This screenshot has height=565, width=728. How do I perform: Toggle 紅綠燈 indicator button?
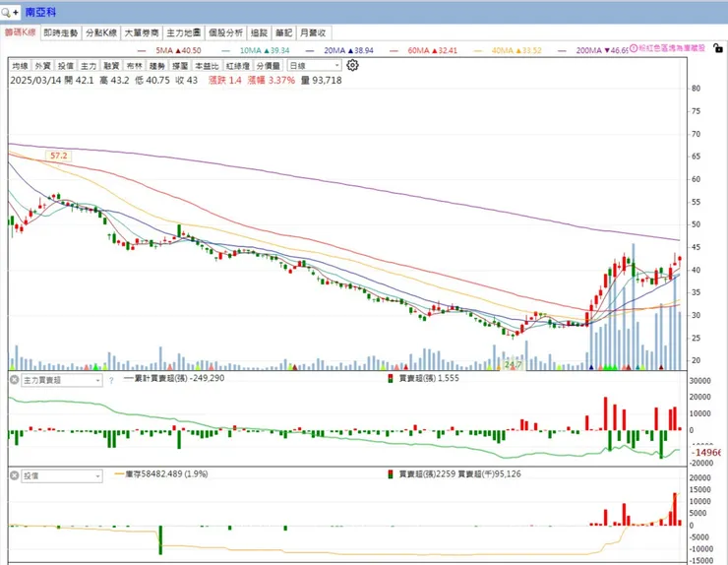tap(238, 66)
